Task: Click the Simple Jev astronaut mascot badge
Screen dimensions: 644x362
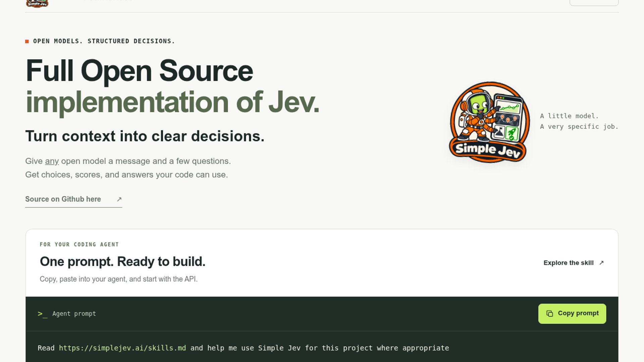Action: pyautogui.click(x=489, y=122)
